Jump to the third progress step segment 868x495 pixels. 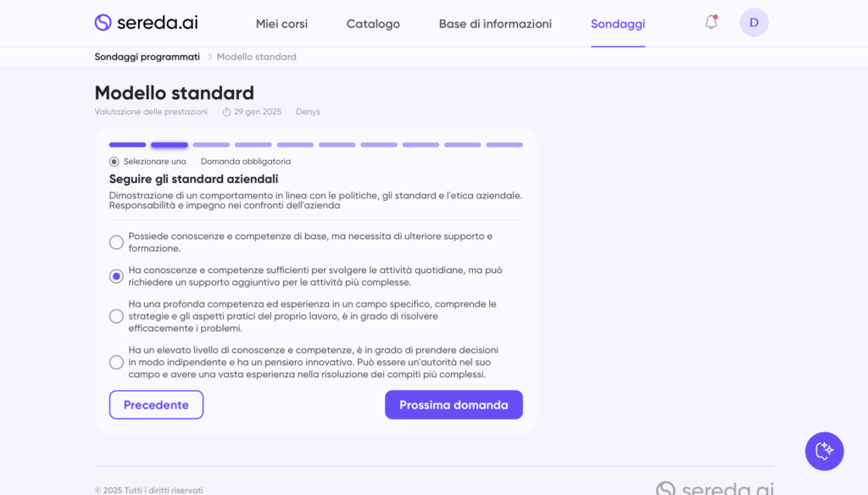[x=211, y=145]
